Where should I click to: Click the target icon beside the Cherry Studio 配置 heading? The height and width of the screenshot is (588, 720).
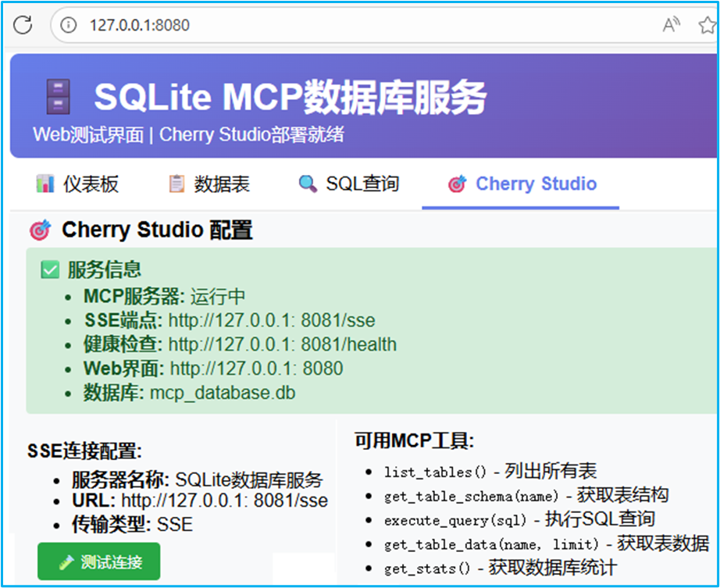(40, 230)
